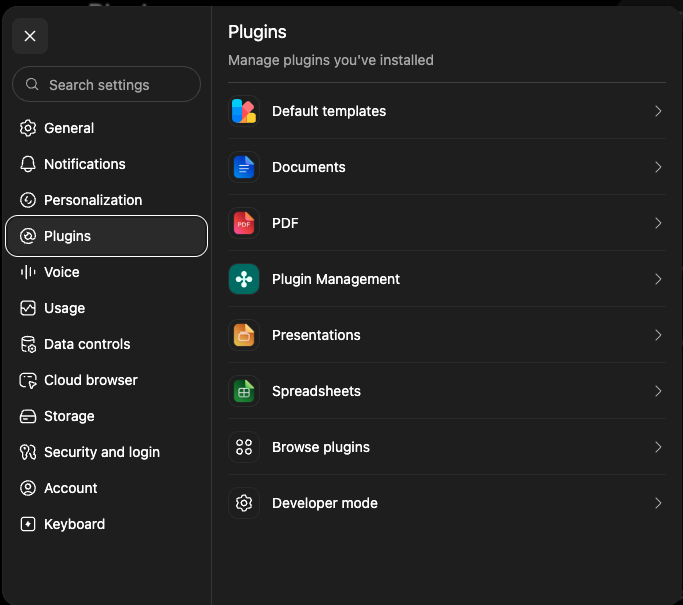
Task: Expand Documents row chevron
Action: coord(658,167)
